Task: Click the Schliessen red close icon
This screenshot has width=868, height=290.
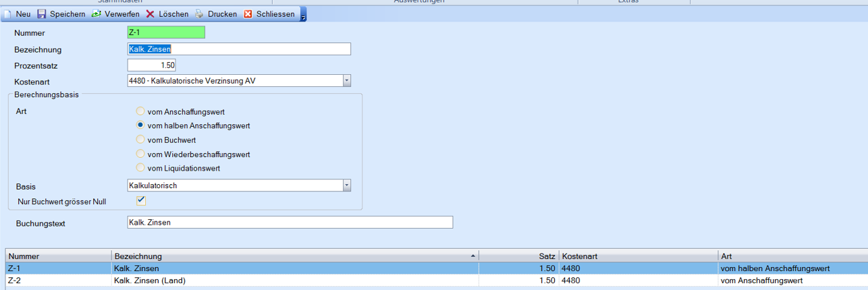Action: click(x=248, y=14)
